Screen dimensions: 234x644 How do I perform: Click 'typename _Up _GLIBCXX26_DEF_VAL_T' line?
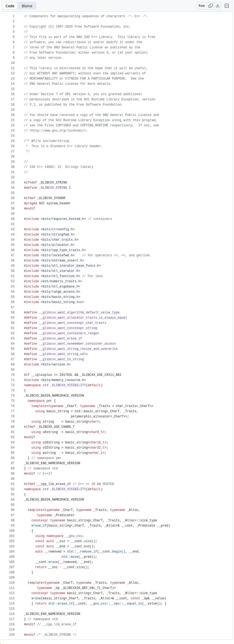click(77, 588)
